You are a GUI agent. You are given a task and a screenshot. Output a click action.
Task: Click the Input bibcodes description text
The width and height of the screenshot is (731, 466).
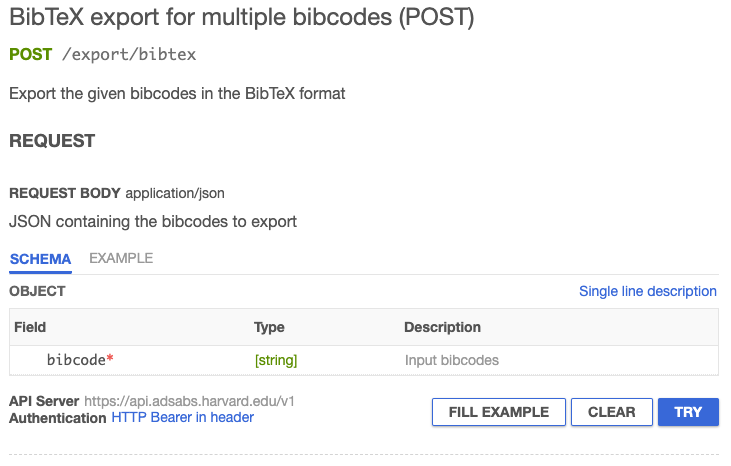pyautogui.click(x=451, y=360)
